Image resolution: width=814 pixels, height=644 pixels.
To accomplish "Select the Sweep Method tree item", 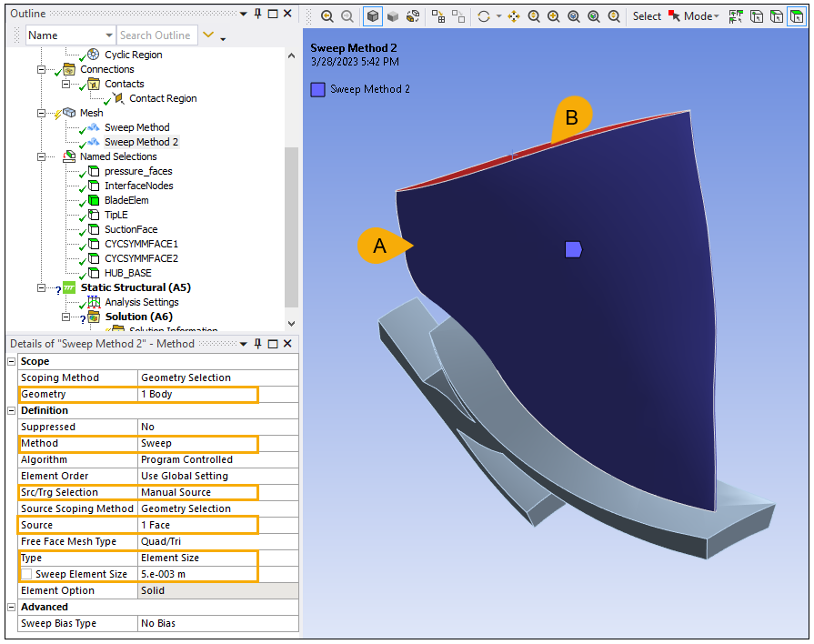I will pyautogui.click(x=136, y=127).
